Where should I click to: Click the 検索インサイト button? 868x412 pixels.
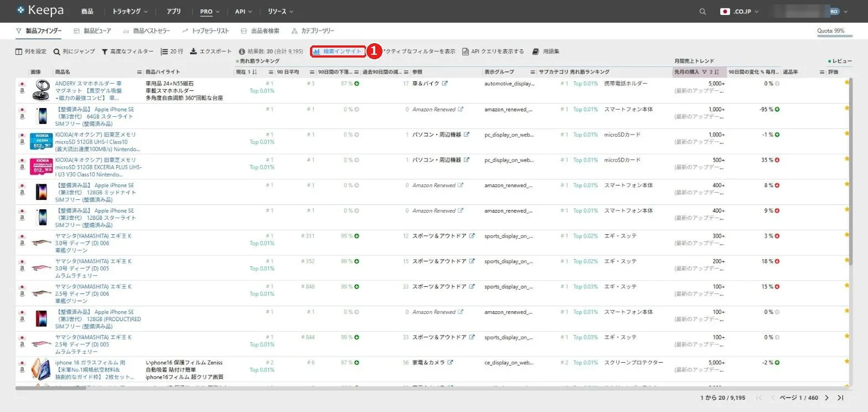pos(338,51)
